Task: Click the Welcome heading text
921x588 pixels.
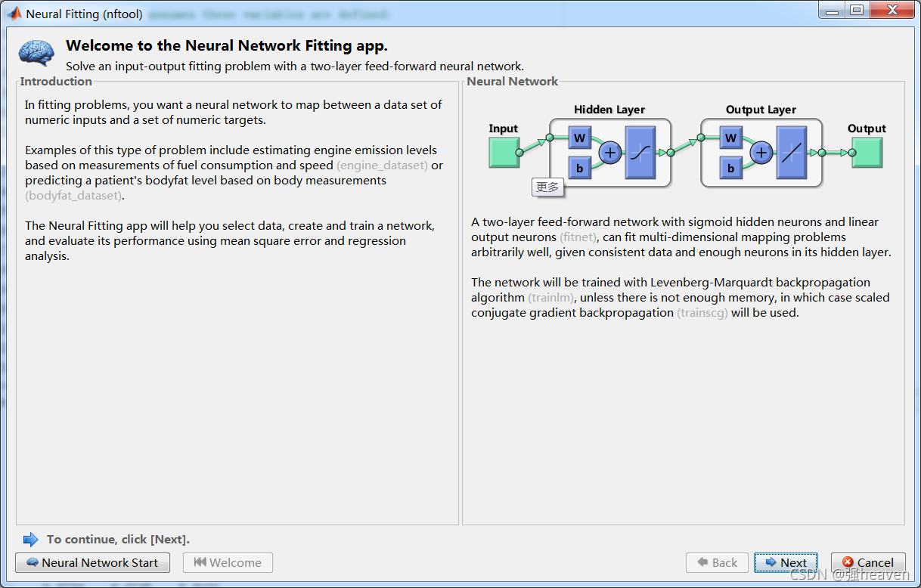Action: click(227, 46)
